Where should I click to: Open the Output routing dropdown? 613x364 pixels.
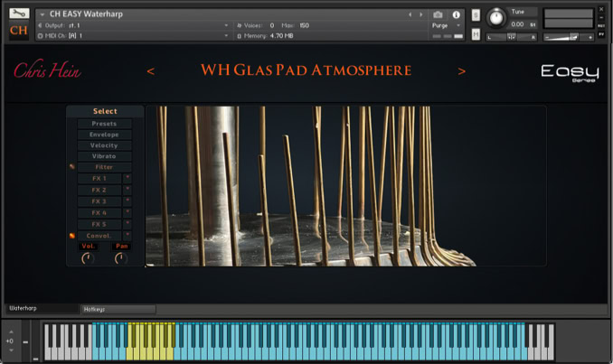point(226,25)
